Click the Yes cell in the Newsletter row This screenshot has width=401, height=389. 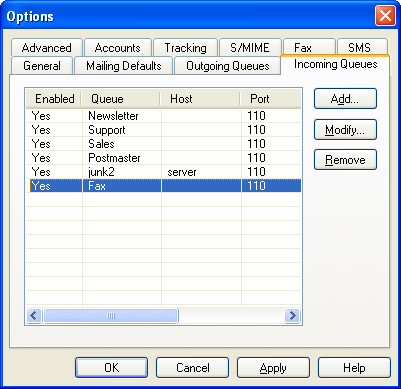[x=41, y=116]
